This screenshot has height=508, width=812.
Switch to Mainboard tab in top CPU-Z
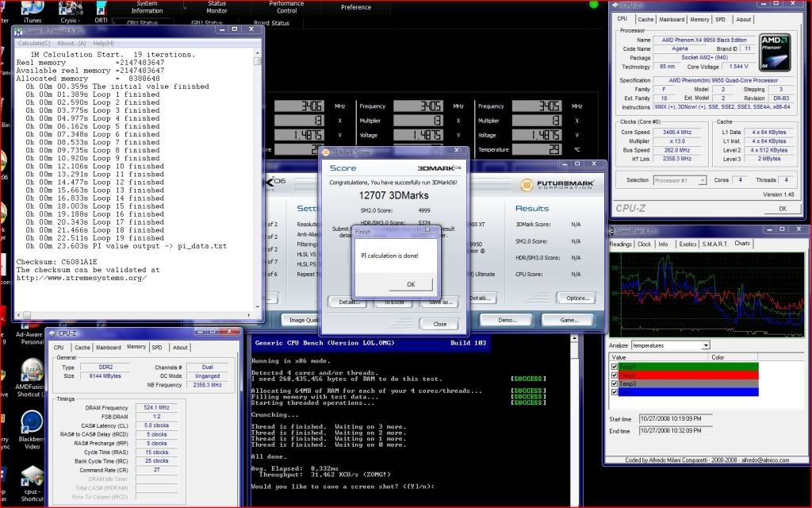672,19
